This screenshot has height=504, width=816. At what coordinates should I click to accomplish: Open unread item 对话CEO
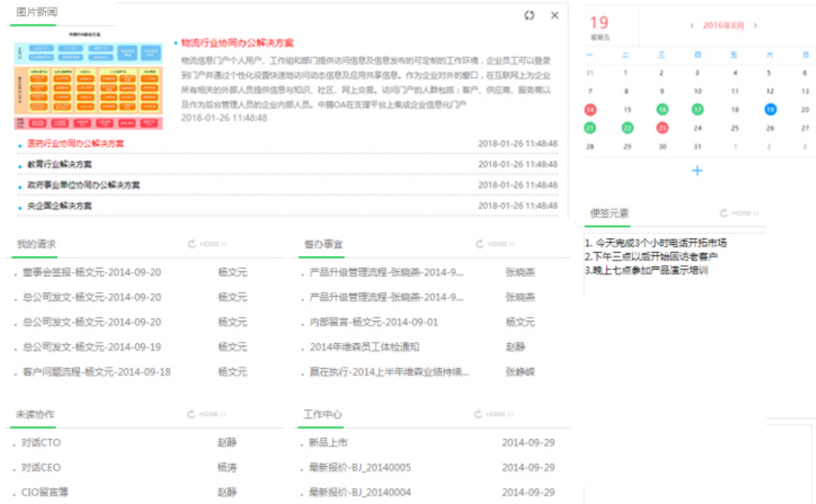40,468
